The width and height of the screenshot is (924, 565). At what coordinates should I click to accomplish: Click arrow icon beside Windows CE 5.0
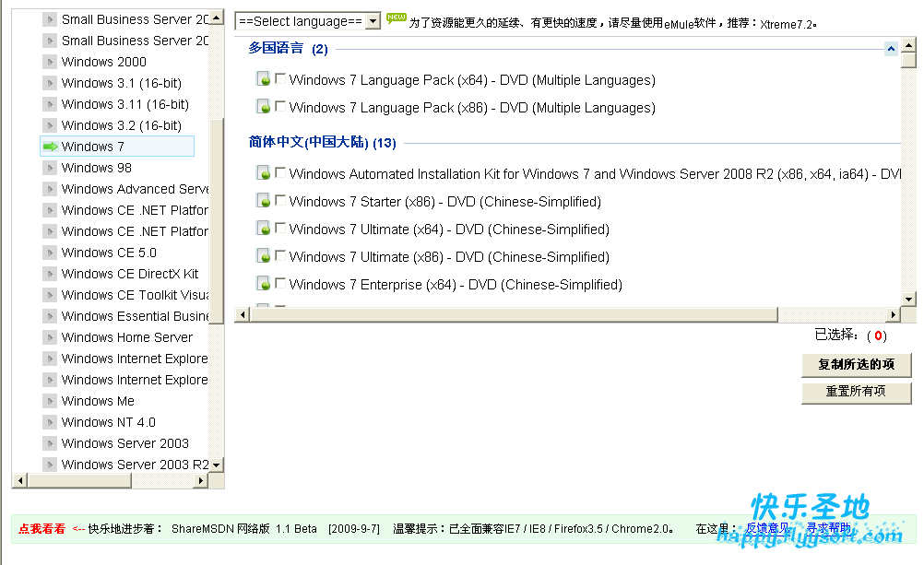point(50,253)
